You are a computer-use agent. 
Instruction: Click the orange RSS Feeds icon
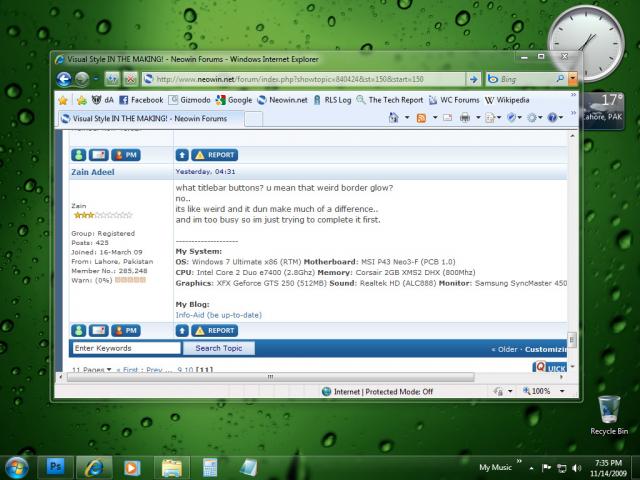[x=421, y=118]
